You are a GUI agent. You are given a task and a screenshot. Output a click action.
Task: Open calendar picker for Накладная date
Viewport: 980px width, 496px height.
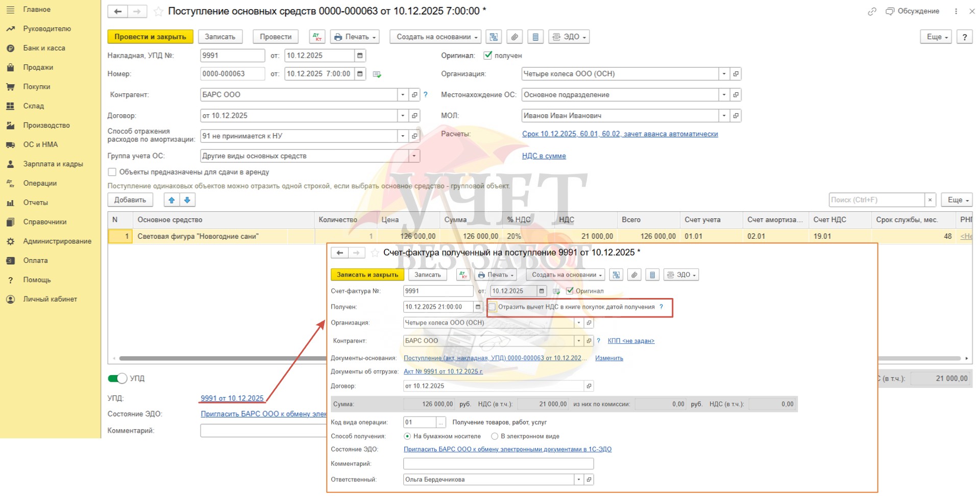[x=360, y=56]
